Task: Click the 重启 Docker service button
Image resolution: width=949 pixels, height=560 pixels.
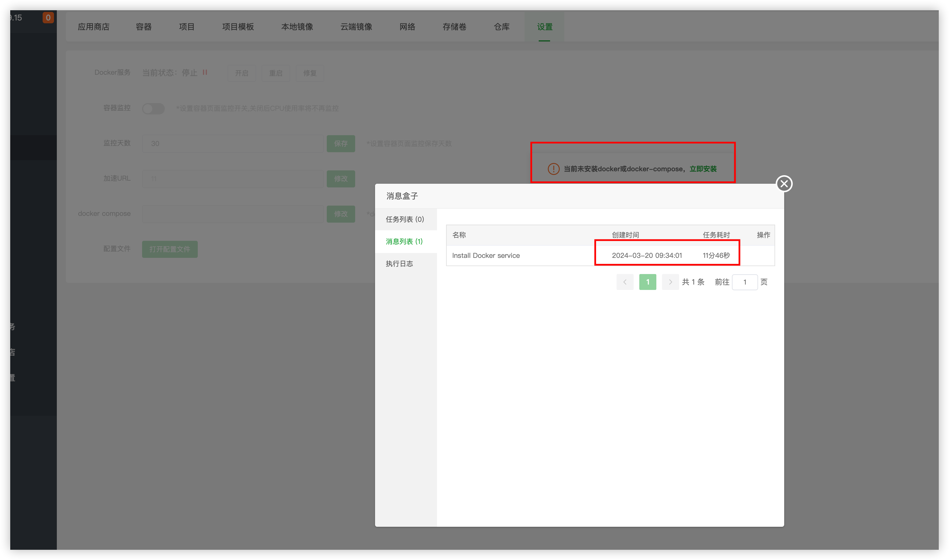Action: point(276,73)
